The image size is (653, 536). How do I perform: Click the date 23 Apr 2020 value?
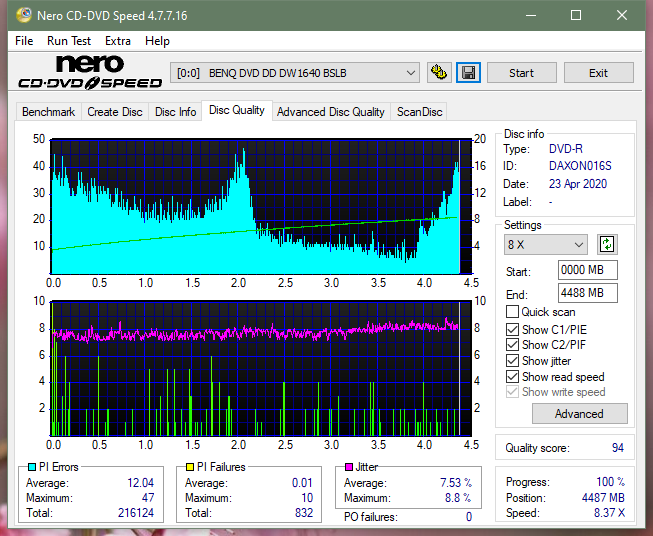click(x=578, y=184)
